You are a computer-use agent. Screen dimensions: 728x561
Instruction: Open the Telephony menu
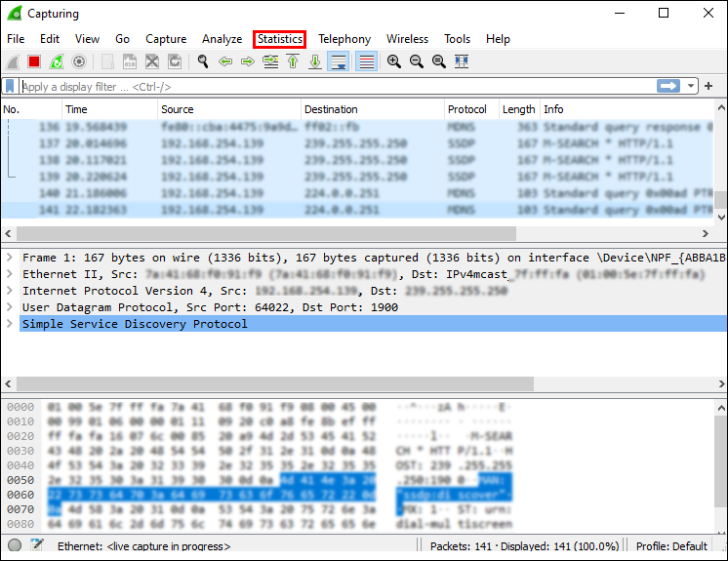pyautogui.click(x=344, y=39)
